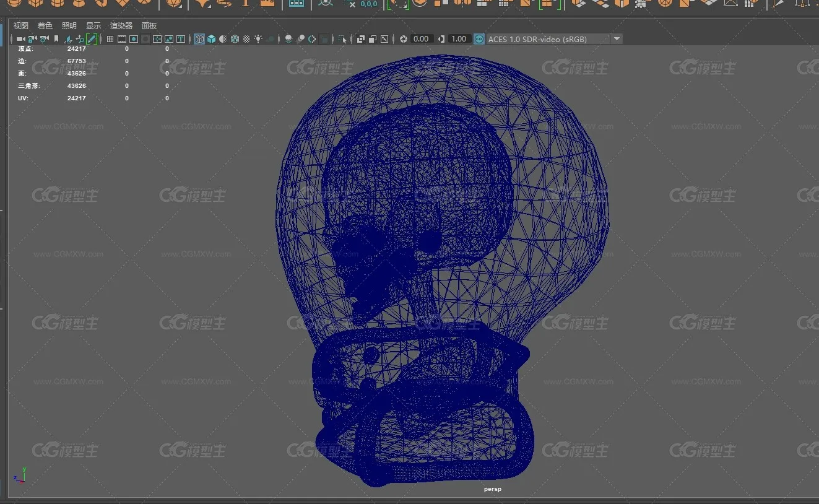819x504 pixels.
Task: Switch to Smooth Shade All icon
Action: pos(212,39)
